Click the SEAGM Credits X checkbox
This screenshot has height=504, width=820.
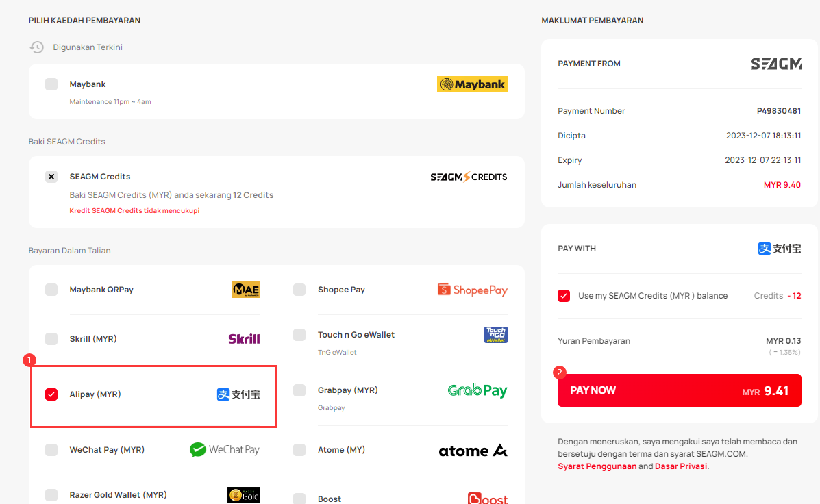pyautogui.click(x=51, y=177)
